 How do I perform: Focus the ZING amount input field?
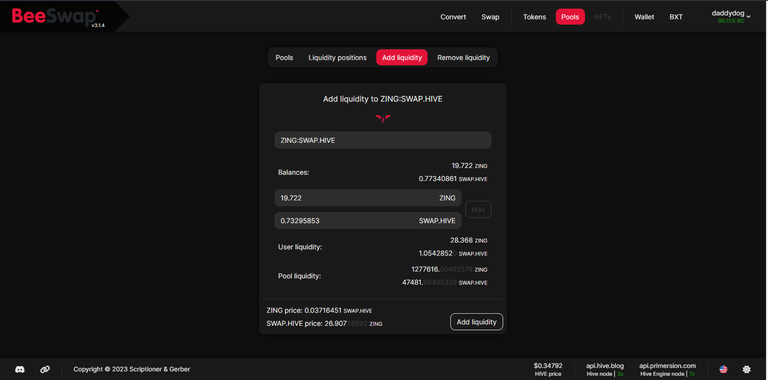click(x=368, y=198)
